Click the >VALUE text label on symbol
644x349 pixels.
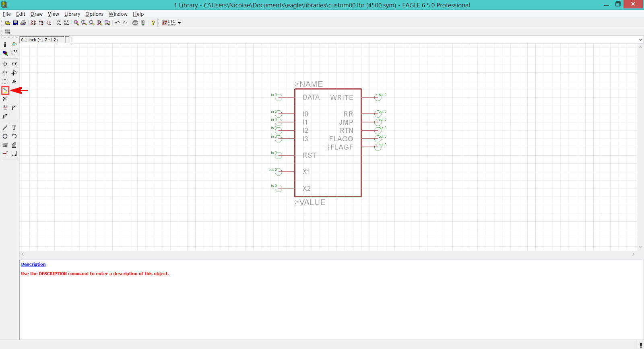pyautogui.click(x=310, y=202)
